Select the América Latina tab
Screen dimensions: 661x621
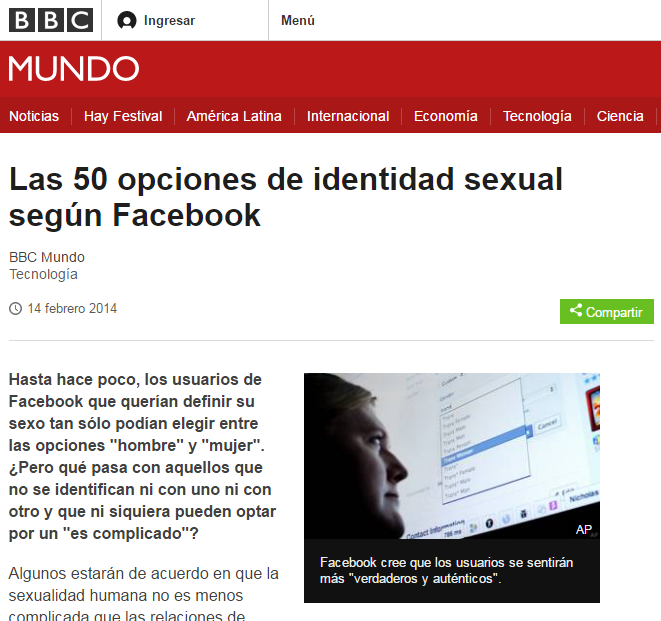pos(234,116)
